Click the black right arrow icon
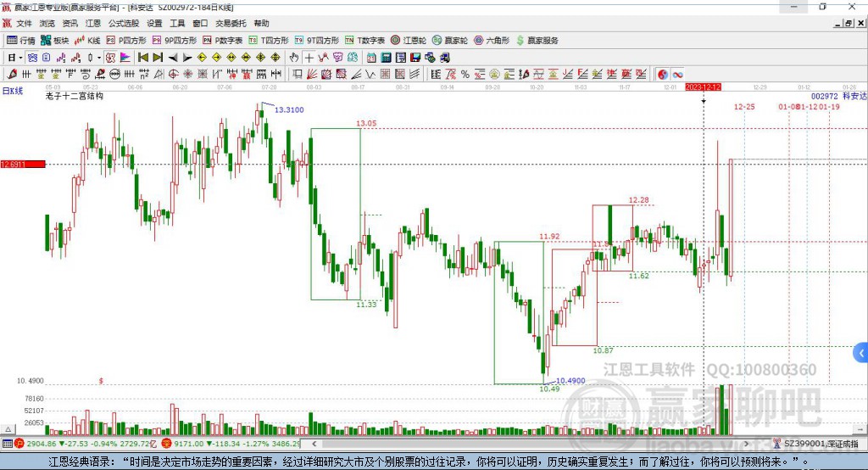868x470 pixels. click(x=187, y=58)
